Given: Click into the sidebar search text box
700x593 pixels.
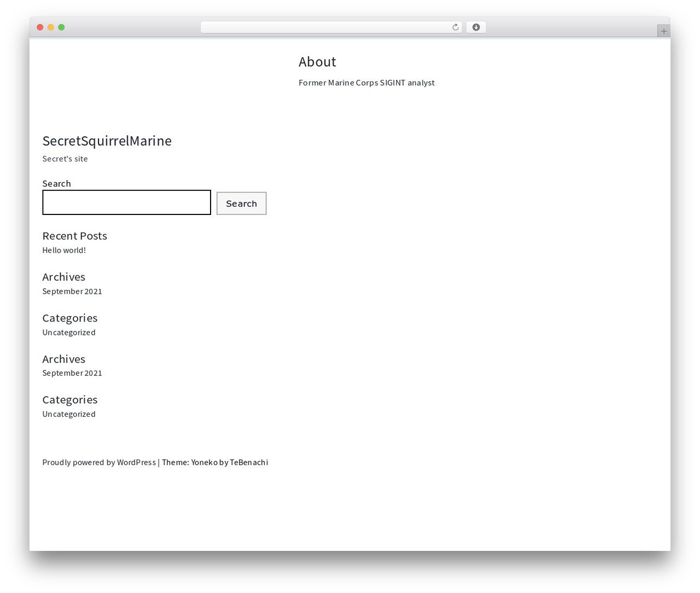Looking at the screenshot, I should [126, 202].
